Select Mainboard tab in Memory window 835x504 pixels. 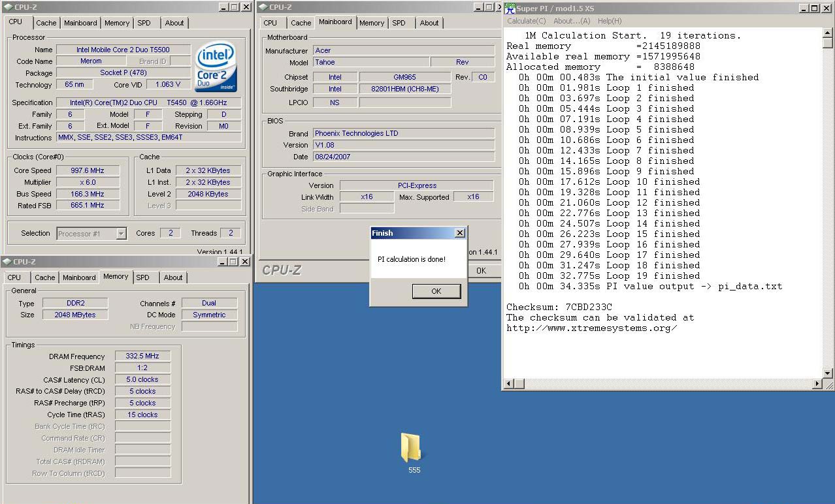[x=79, y=277]
